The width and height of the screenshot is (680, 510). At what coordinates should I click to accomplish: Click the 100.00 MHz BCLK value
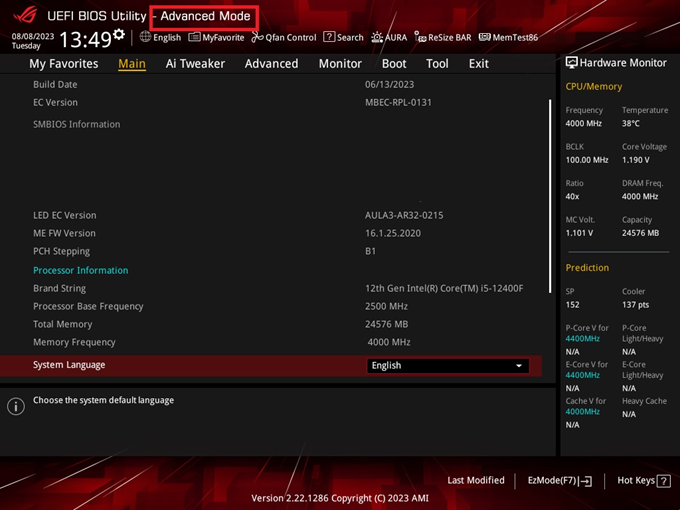(587, 160)
